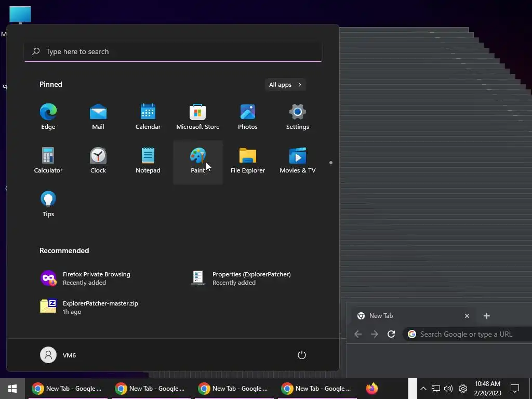Switch to first New Tab Chrome taskbar item
Image resolution: width=532 pixels, height=399 pixels.
(67, 389)
